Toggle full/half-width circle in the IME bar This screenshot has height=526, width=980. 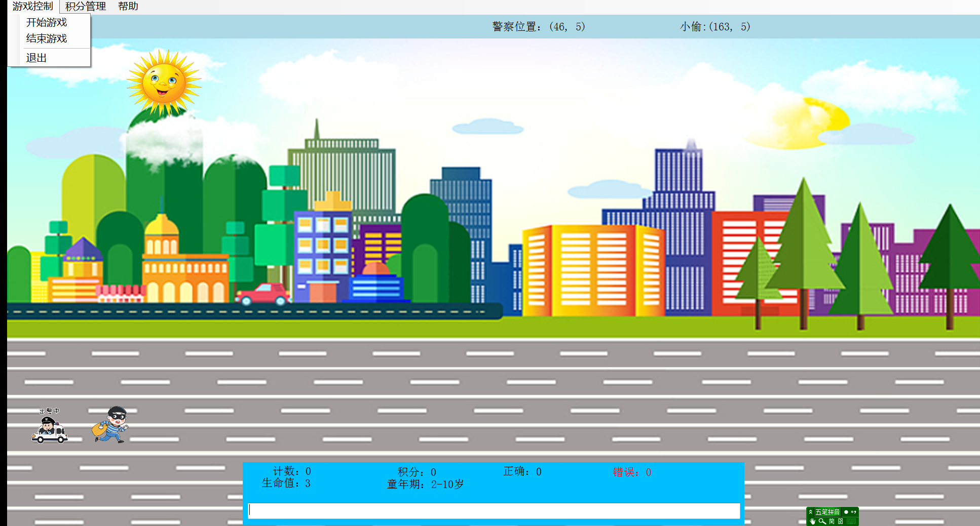846,512
